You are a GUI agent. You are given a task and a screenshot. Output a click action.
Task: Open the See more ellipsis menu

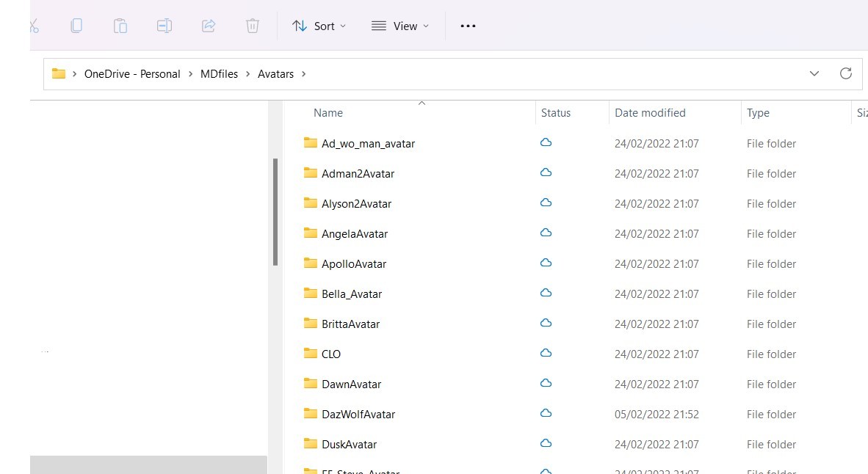point(468,26)
